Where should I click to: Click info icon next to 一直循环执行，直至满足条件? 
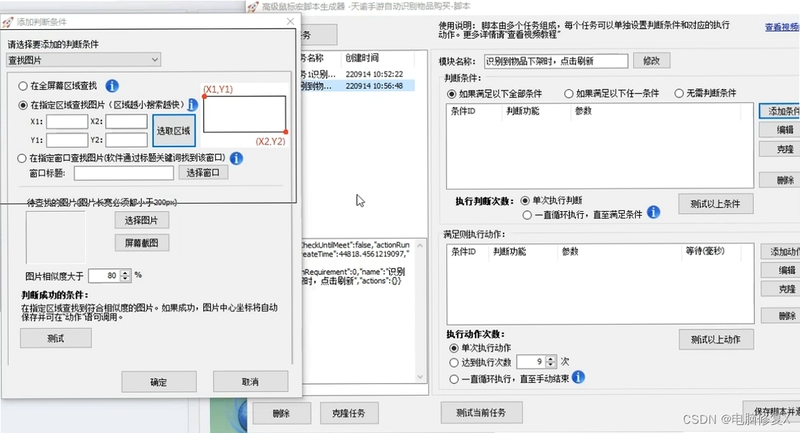click(654, 212)
